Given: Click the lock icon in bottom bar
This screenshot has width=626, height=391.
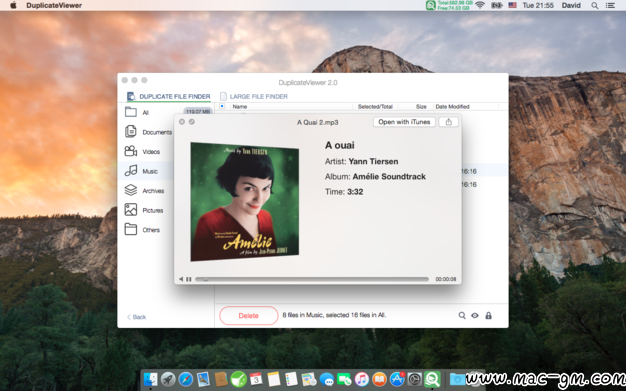Looking at the screenshot, I should [x=488, y=316].
